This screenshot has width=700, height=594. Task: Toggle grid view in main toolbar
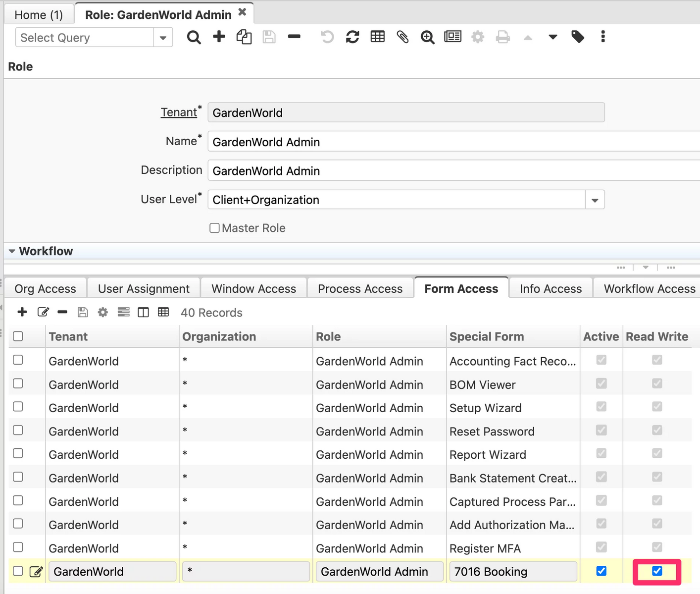[x=377, y=37]
